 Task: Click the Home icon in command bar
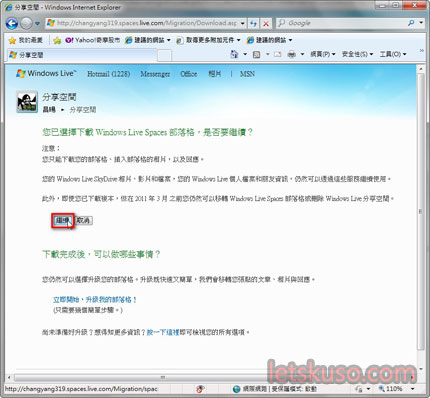(x=234, y=54)
